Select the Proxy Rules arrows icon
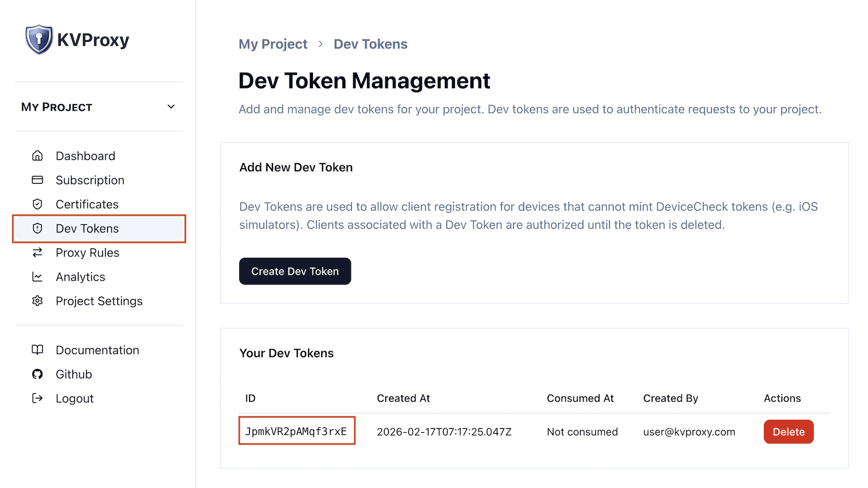Viewport: 868px width, 488px height. point(37,253)
